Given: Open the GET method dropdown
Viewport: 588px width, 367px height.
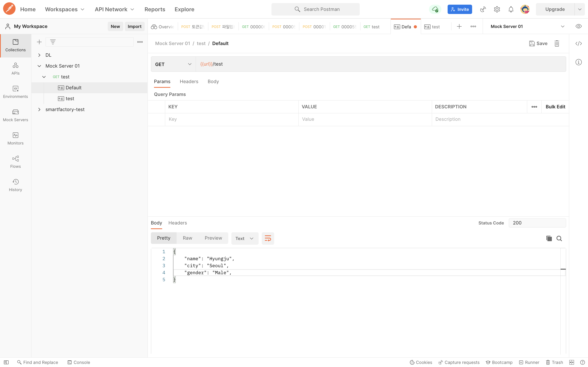Looking at the screenshot, I should pos(173,64).
